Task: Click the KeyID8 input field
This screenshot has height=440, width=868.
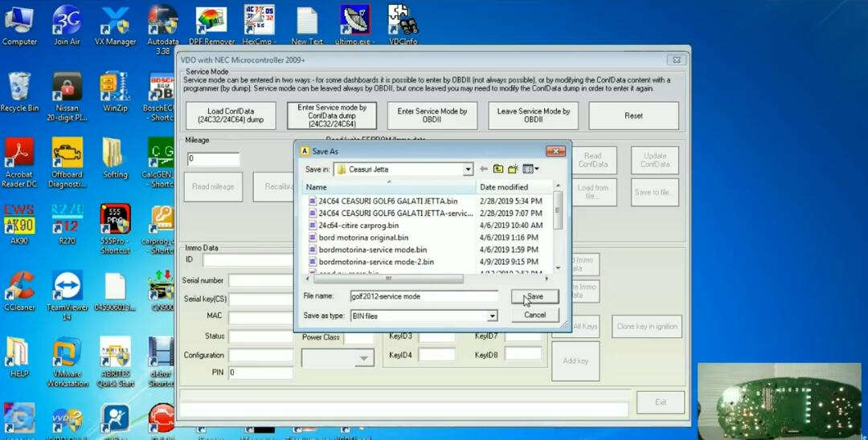Action: coord(522,354)
